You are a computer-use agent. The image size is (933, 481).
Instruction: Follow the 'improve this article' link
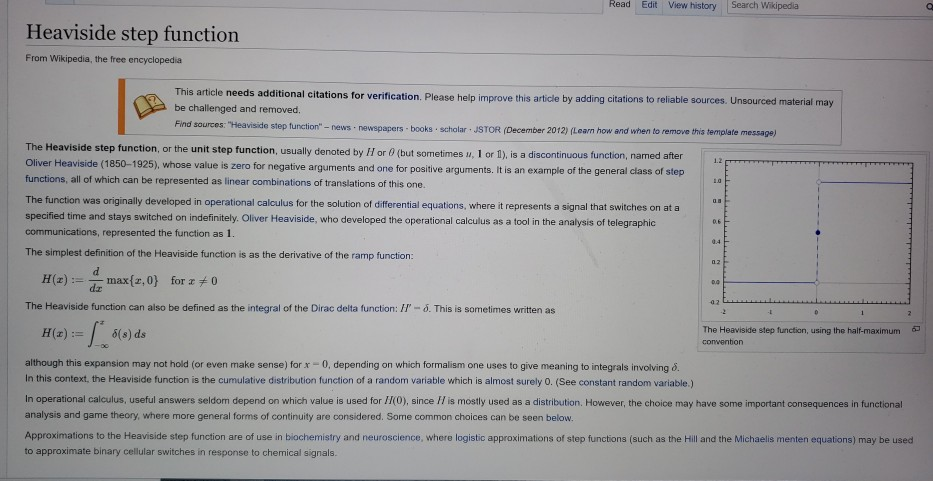(518, 98)
